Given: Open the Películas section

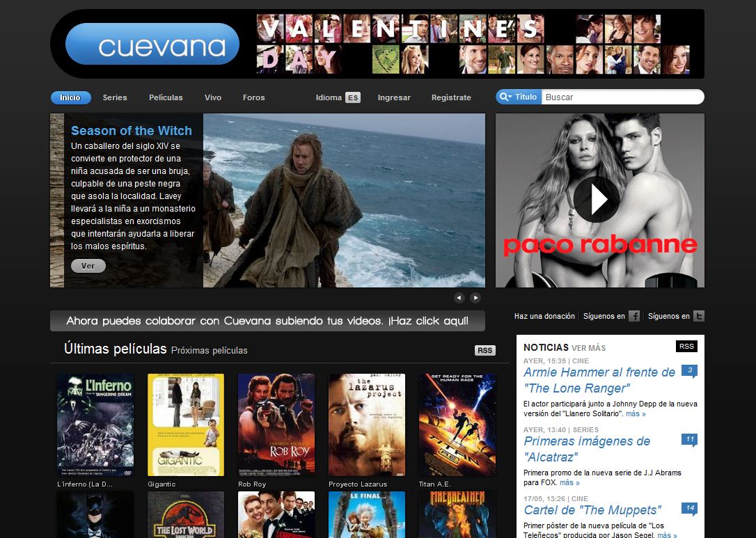Looking at the screenshot, I should pyautogui.click(x=166, y=97).
